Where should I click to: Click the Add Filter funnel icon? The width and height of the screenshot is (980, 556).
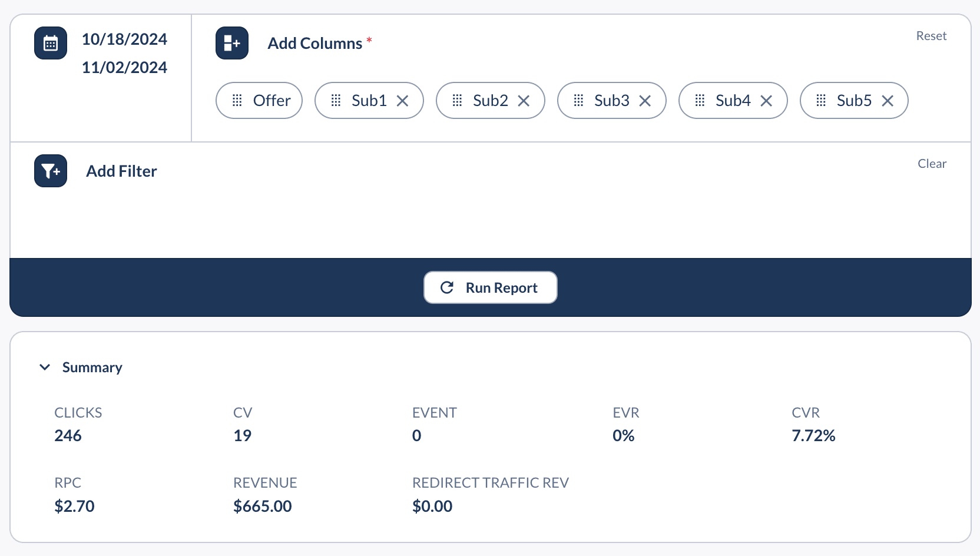point(51,171)
